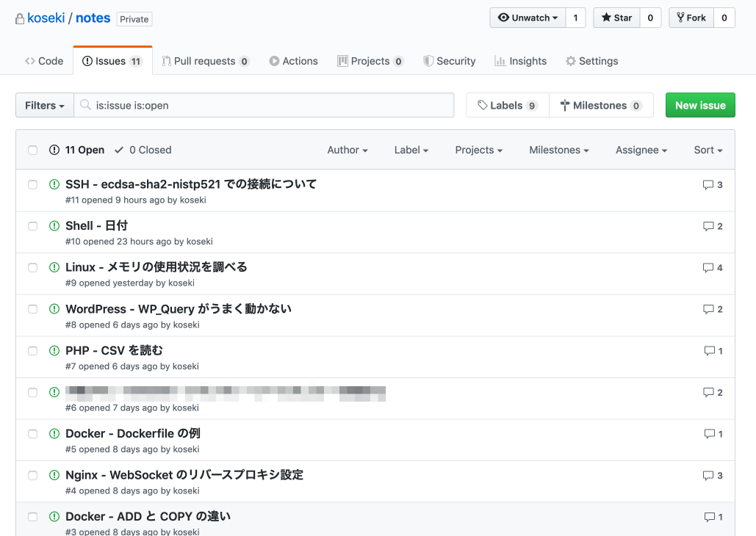This screenshot has height=536, width=756.
Task: Select checkbox for Shell - 日付 issue
Action: point(33,226)
